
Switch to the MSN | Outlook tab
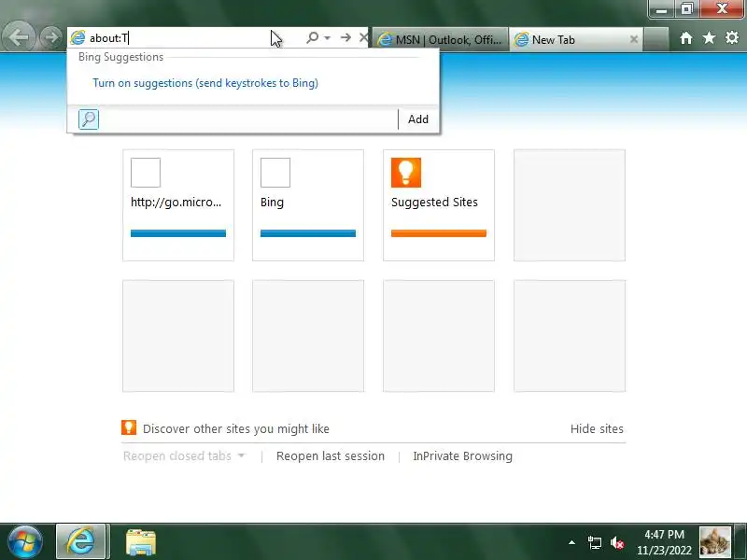pyautogui.click(x=440, y=39)
